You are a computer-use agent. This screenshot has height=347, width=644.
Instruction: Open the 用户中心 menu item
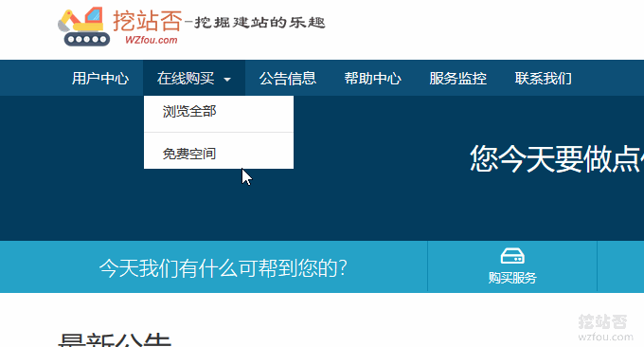(100, 78)
